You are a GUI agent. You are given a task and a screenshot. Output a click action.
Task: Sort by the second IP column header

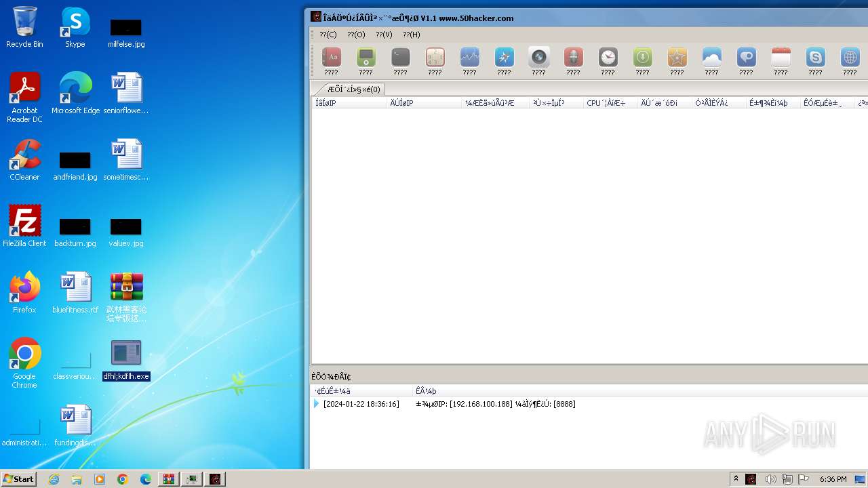point(425,103)
